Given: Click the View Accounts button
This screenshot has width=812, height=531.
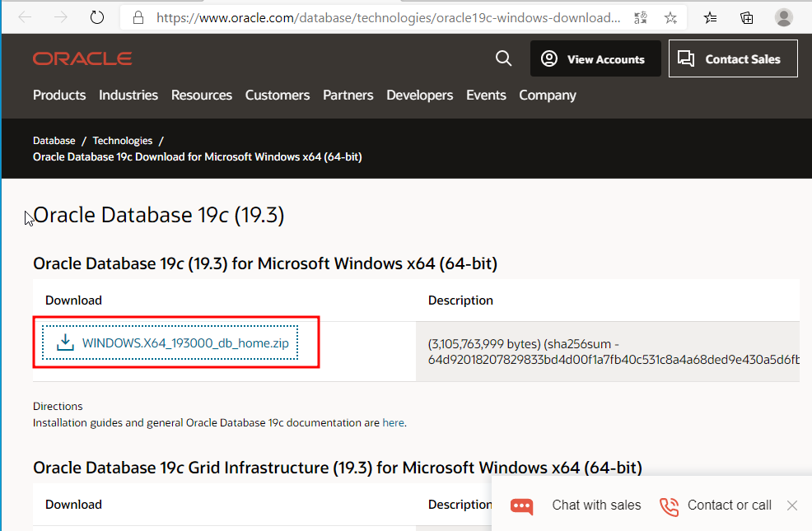Looking at the screenshot, I should (595, 58).
